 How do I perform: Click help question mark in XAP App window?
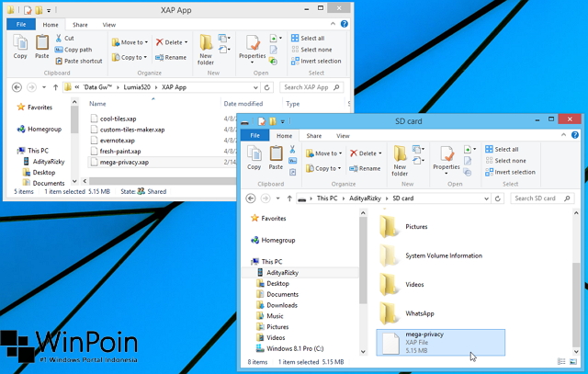pos(344,24)
